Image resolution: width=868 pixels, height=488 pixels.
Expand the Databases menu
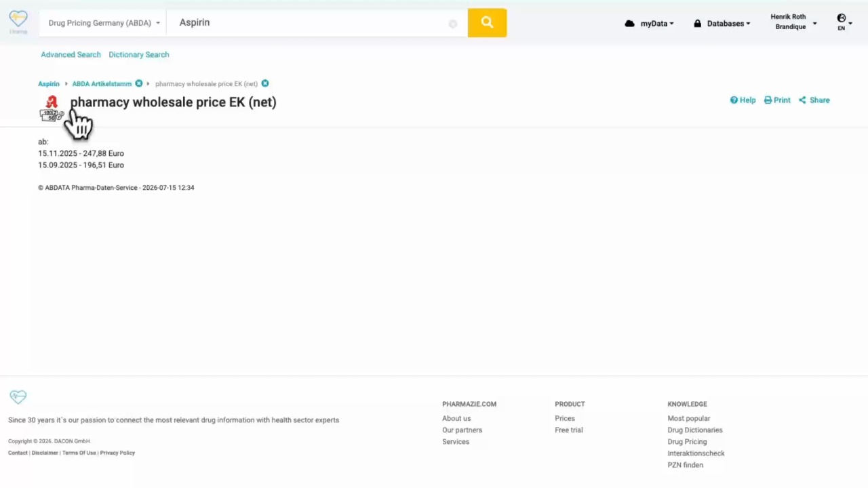[722, 24]
